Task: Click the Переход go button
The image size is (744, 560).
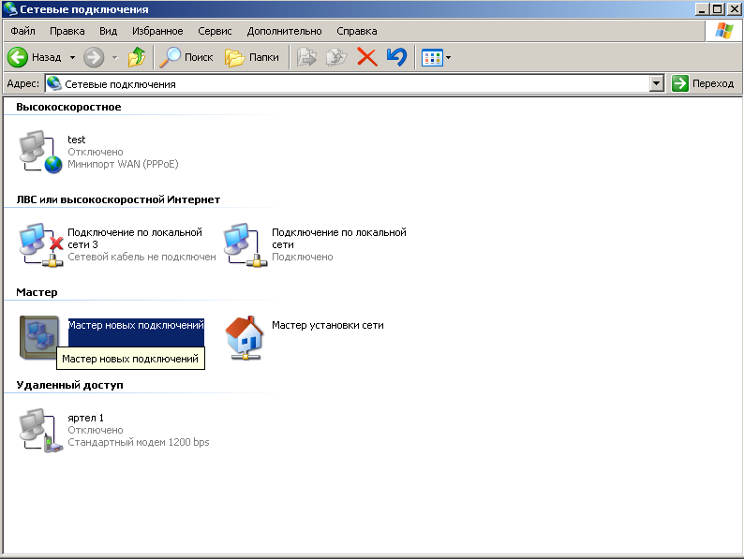Action: point(703,83)
